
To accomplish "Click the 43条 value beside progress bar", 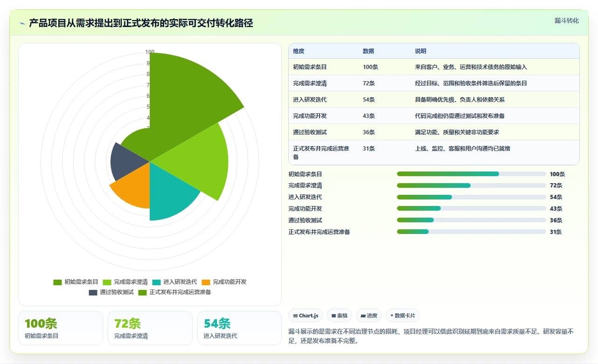I will click(x=556, y=209).
